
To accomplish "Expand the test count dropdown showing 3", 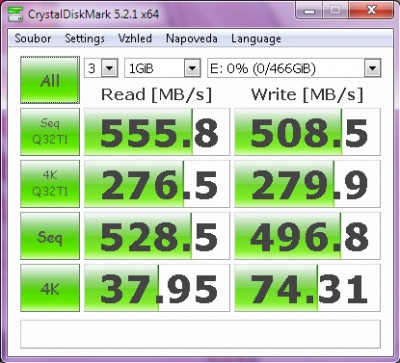I will tap(110, 69).
